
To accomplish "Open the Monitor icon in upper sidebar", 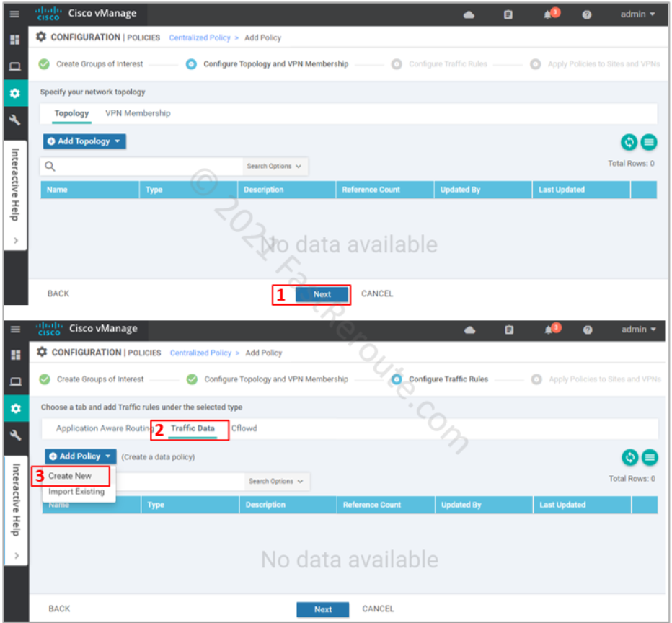I will coord(15,66).
